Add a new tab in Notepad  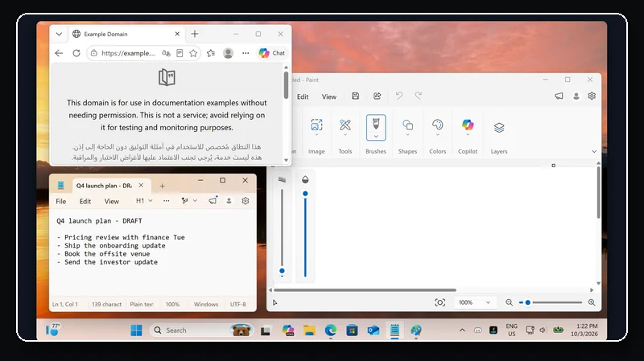(x=163, y=186)
